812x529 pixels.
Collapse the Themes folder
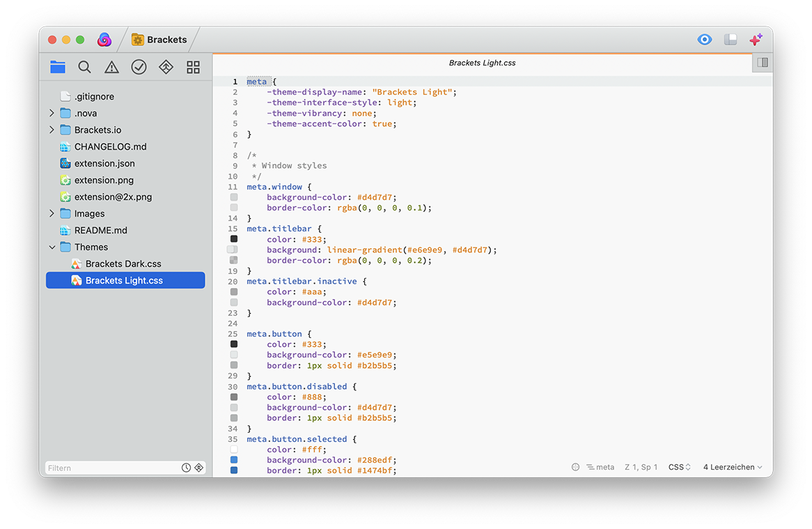52,247
